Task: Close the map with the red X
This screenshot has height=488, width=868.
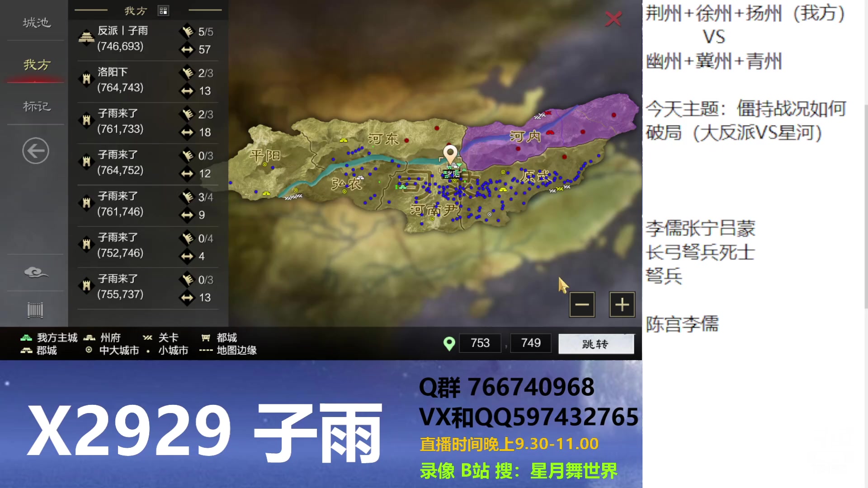Action: (x=613, y=19)
